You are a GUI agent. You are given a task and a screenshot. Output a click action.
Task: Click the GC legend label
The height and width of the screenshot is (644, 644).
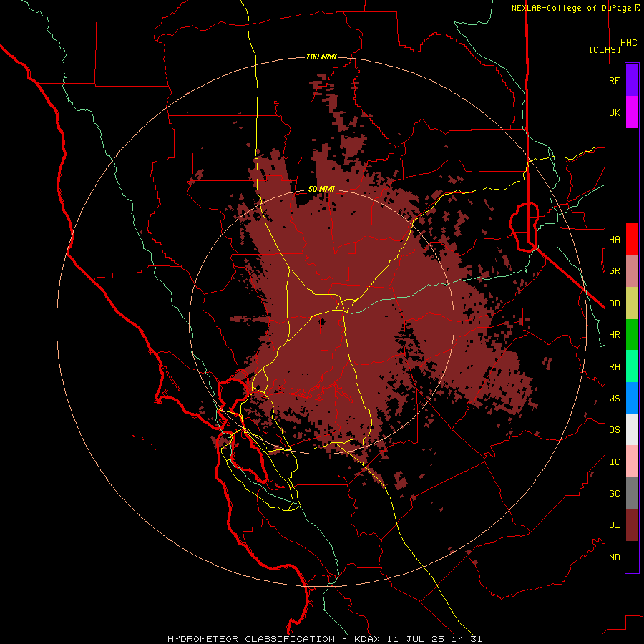[x=615, y=494]
